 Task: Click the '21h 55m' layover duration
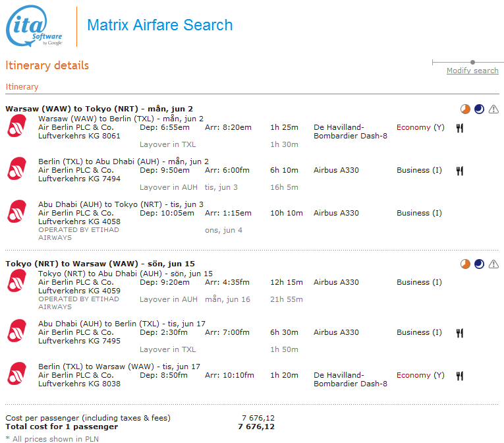(x=287, y=299)
